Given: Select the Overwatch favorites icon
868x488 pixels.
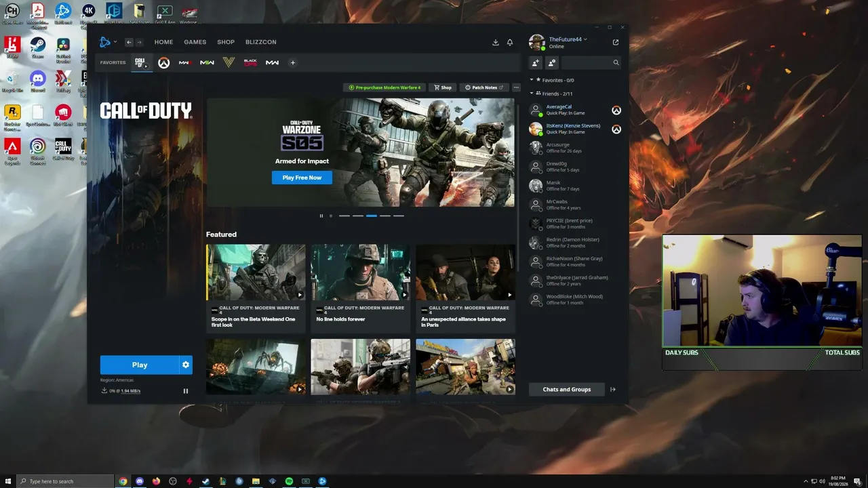Looking at the screenshot, I should (163, 62).
